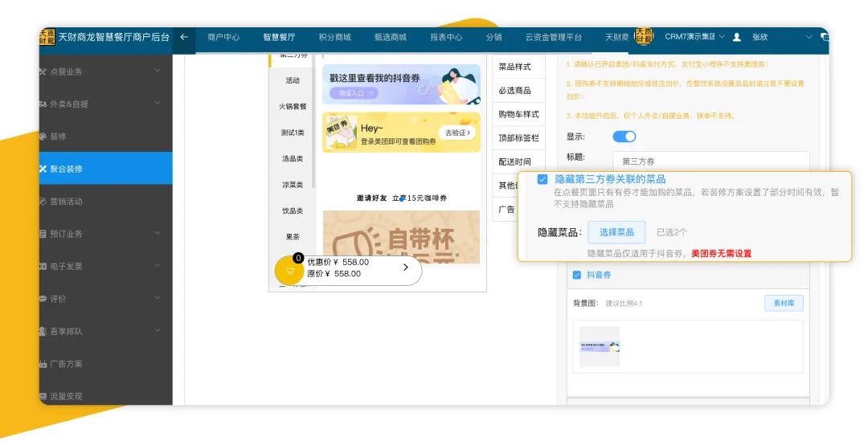
Task: Click the 营销活动 sidebar icon
Action: point(43,202)
